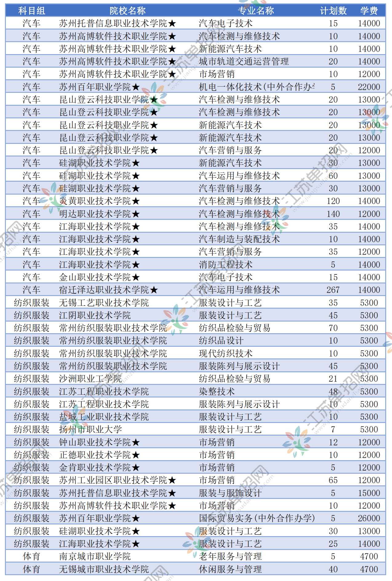Select 城市轨道交通运营管理 row's plan count 20
392x581 pixels.
tap(333, 61)
